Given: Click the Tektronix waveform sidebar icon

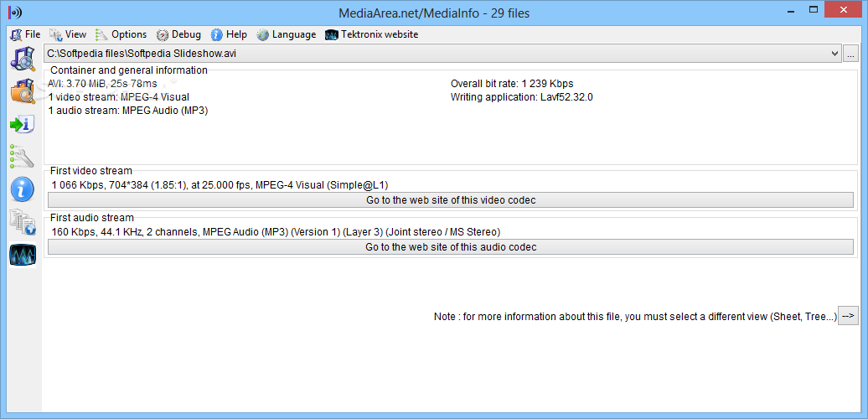Looking at the screenshot, I should 23,255.
